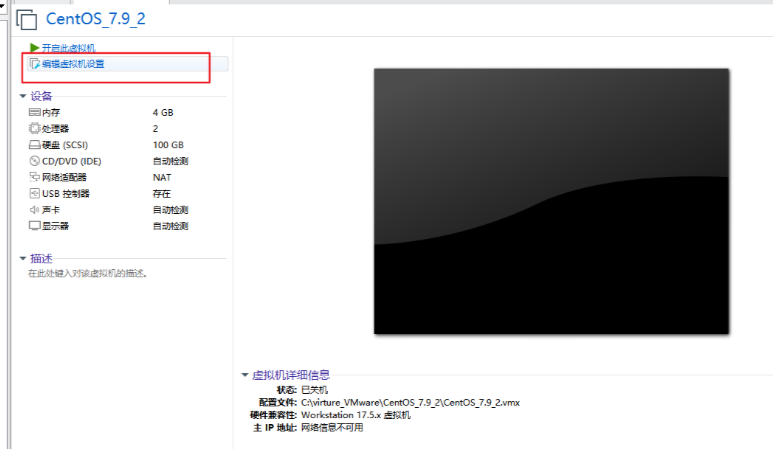Select the 声卡 device label
The height and width of the screenshot is (449, 773).
[51, 210]
